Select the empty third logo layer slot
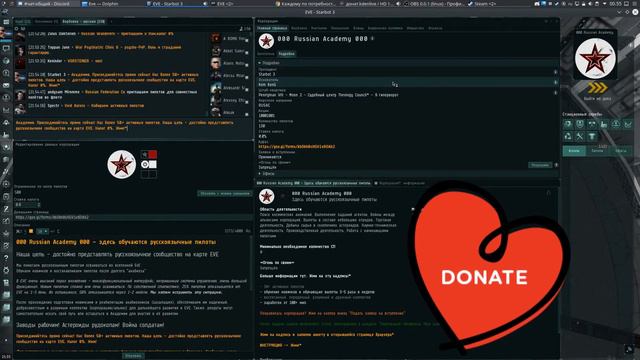 pyautogui.click(x=144, y=174)
